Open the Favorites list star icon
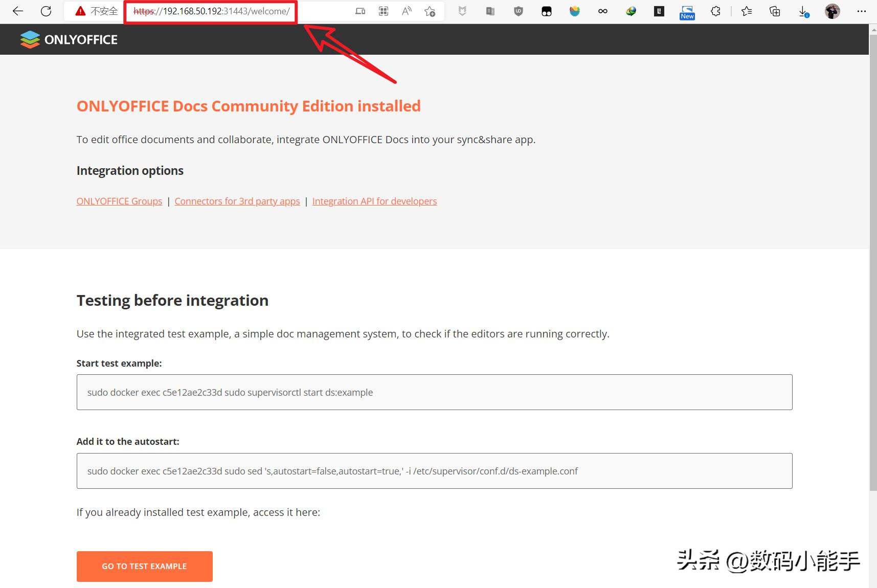Viewport: 877px width, 588px height. (x=747, y=11)
